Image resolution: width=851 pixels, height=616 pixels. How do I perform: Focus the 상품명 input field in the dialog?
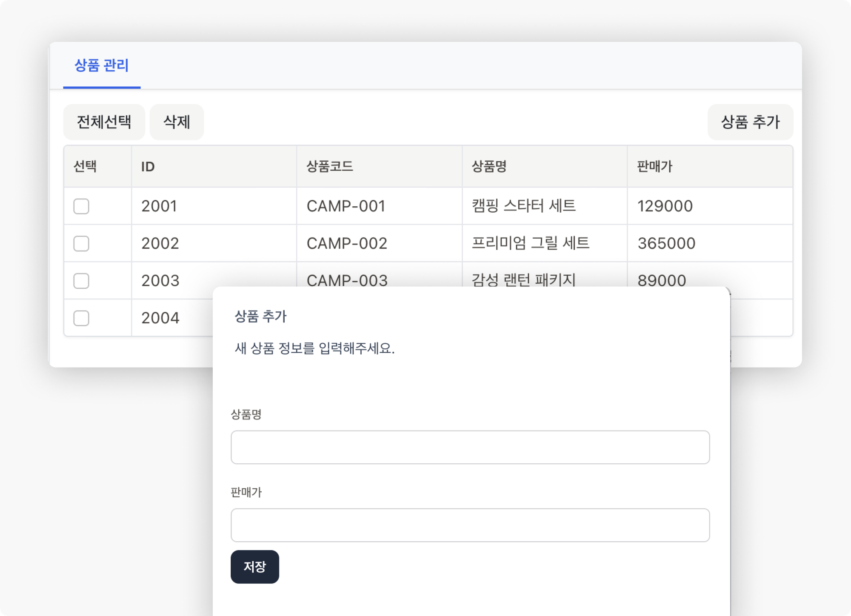coord(470,447)
